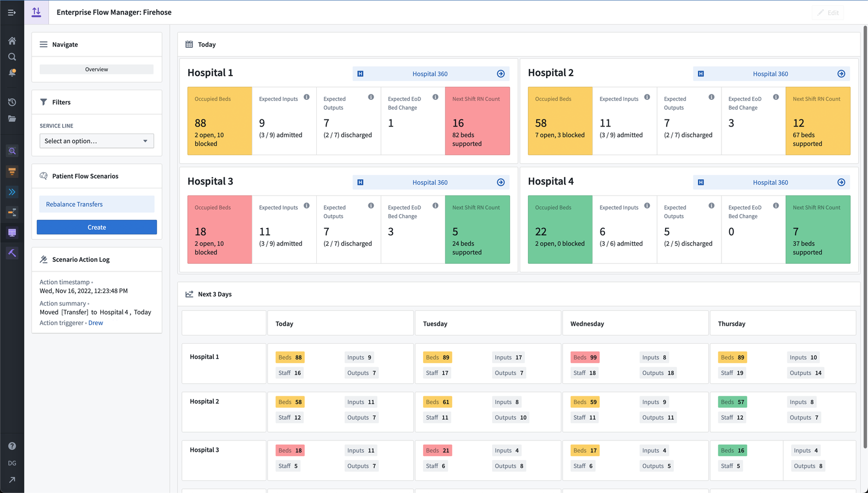Click the purple monitor icon in sidebar

click(x=12, y=232)
